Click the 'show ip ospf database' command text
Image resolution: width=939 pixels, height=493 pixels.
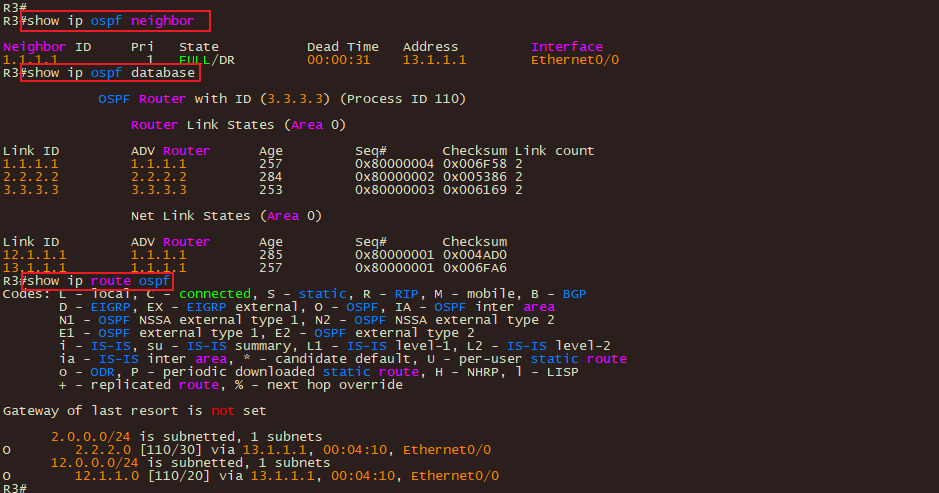pos(111,73)
